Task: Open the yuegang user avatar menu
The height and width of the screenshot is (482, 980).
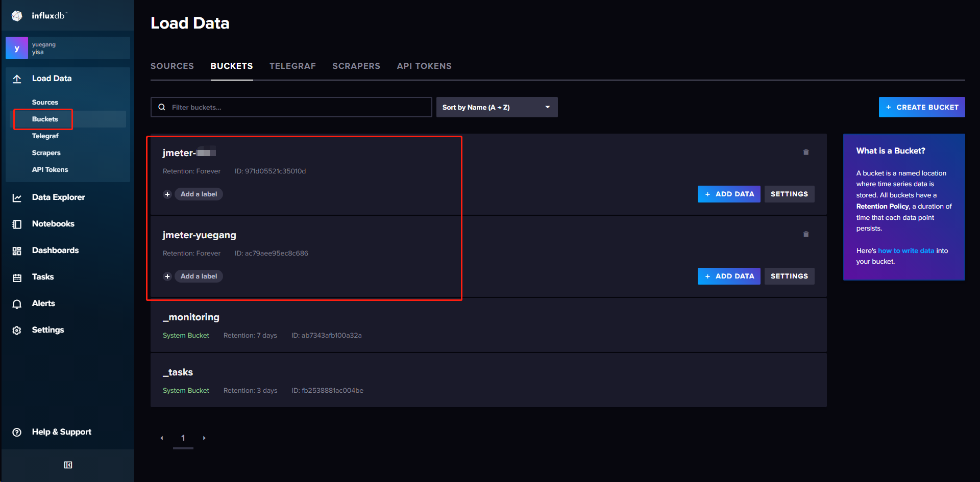Action: click(17, 48)
